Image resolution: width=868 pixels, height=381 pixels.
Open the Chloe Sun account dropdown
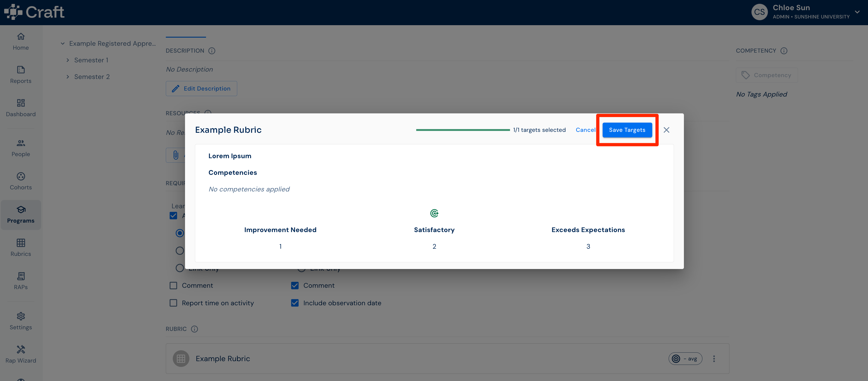(857, 12)
